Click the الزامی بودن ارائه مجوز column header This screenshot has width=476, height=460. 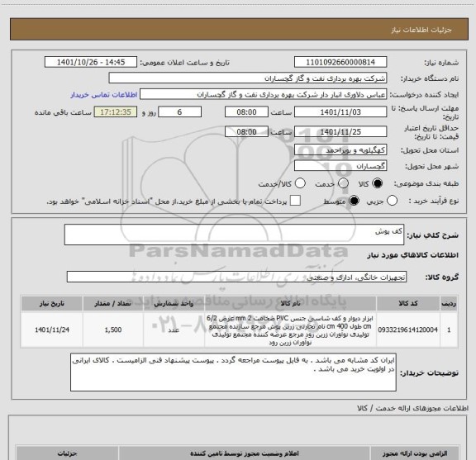point(415,453)
